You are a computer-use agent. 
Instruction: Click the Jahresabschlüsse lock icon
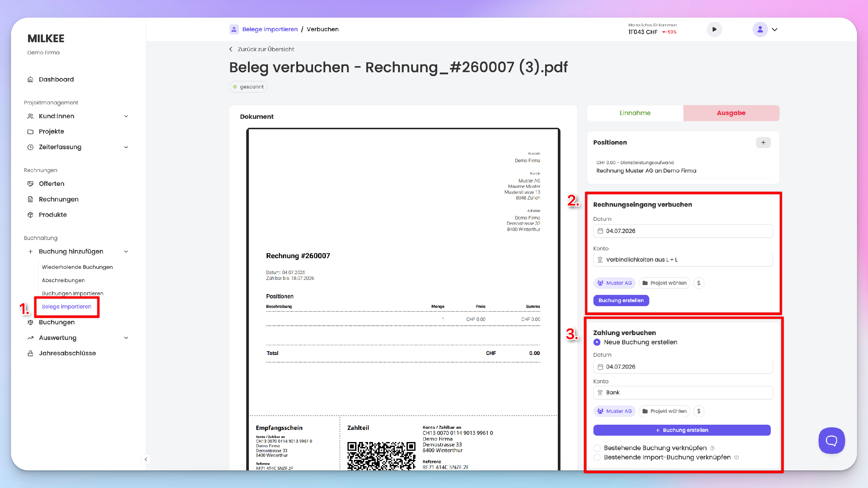pos(30,353)
